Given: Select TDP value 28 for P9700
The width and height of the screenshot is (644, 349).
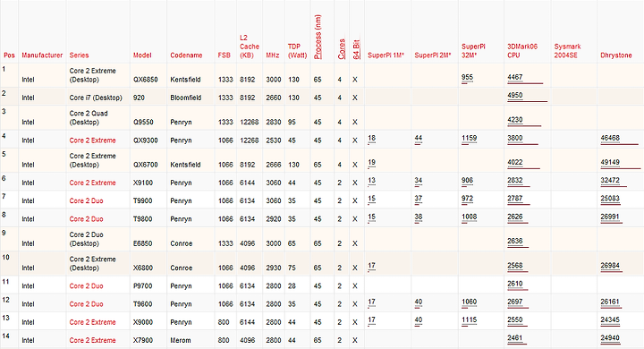Looking at the screenshot, I should pos(292,285).
